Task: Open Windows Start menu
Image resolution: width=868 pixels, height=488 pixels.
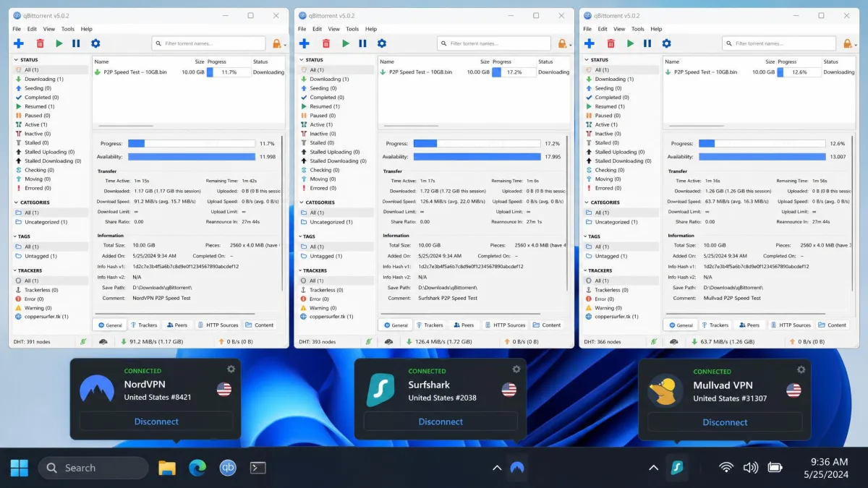Action: pos(20,468)
